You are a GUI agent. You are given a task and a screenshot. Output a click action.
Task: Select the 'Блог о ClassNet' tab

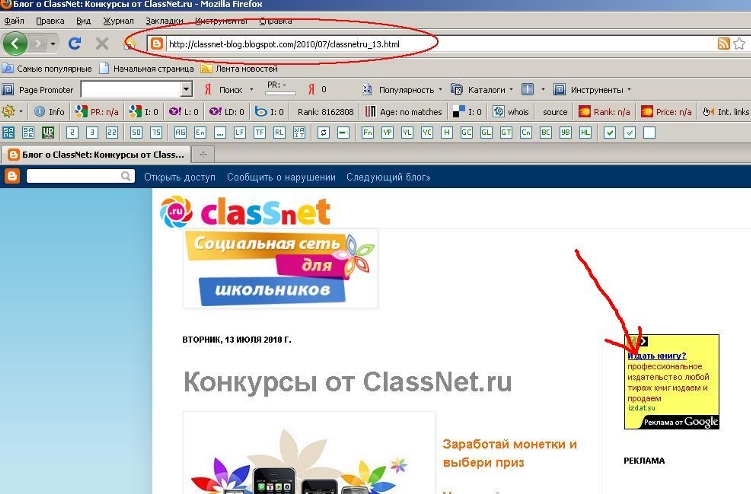(x=96, y=154)
